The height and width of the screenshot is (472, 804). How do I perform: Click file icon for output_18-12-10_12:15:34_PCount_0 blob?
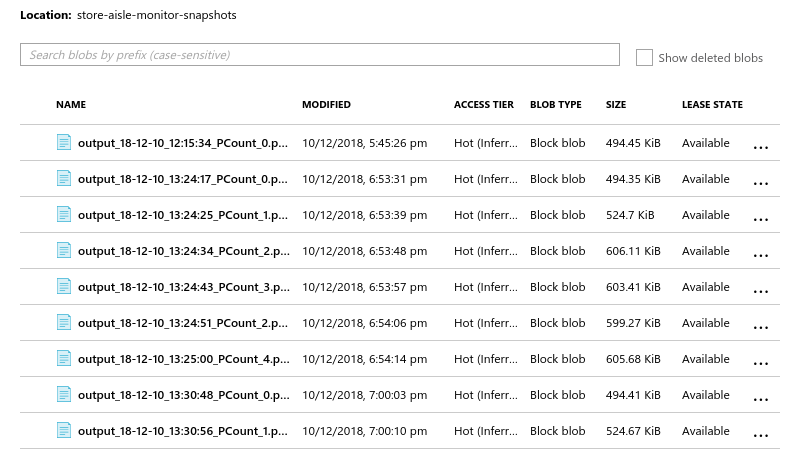(x=65, y=143)
